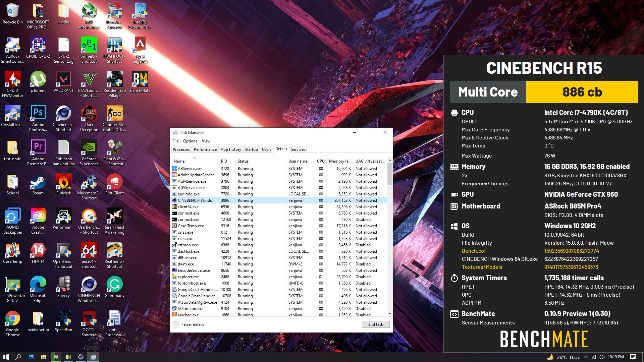Open Apex Legends desktop icon
The height and width of the screenshot is (362, 644).
140,50
